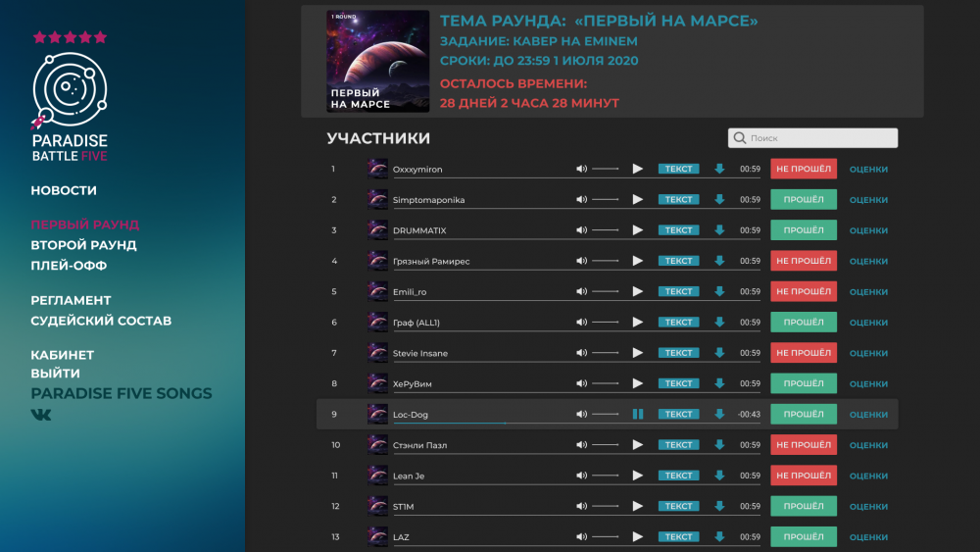Screen dimensions: 980x552
Task: Show ТЕКСТ for Lean Je
Action: click(x=678, y=476)
